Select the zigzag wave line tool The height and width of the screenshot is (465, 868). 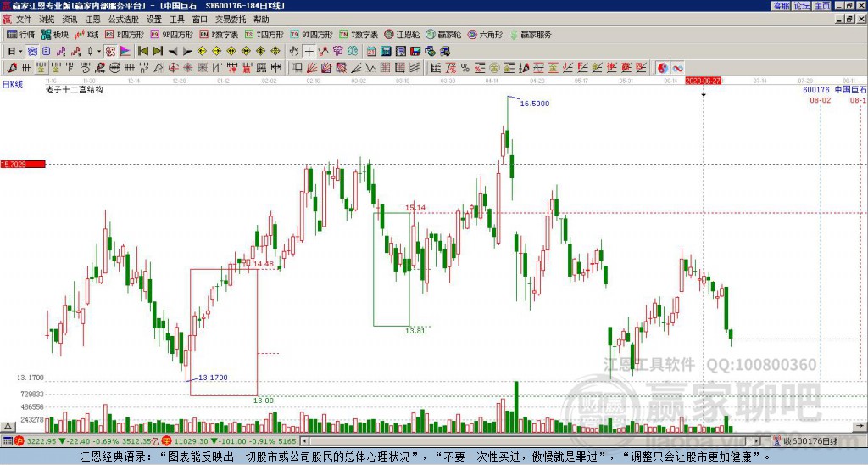pyautogui.click(x=370, y=68)
